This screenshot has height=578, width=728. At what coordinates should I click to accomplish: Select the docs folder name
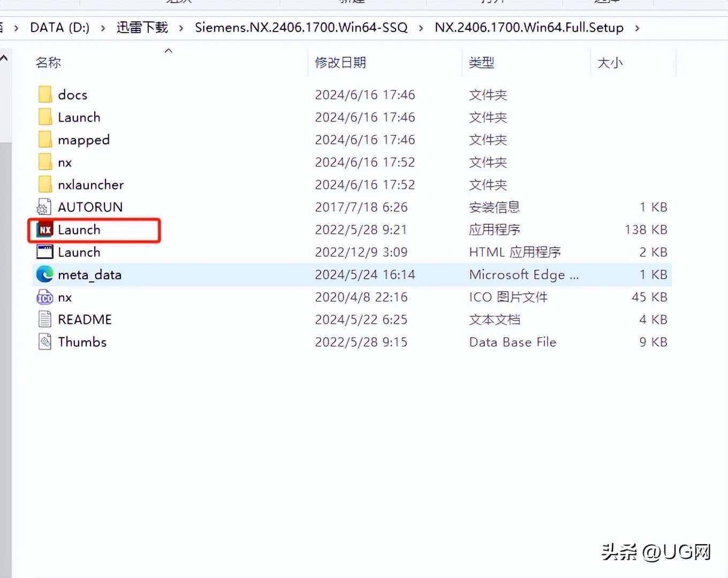(73, 95)
